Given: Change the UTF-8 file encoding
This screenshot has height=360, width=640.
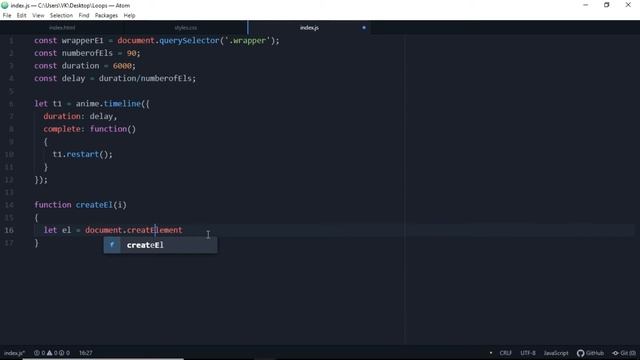Looking at the screenshot, I should [528, 353].
